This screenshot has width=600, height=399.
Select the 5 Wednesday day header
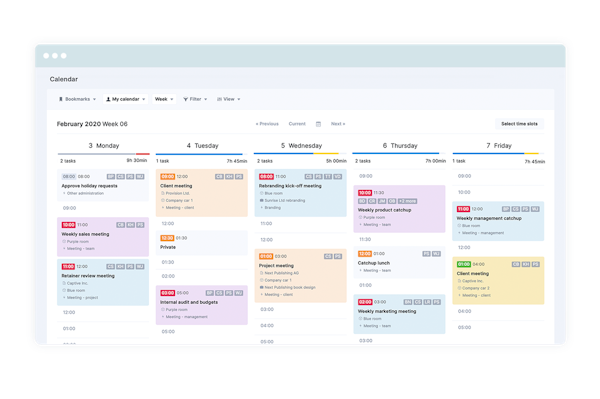point(301,146)
